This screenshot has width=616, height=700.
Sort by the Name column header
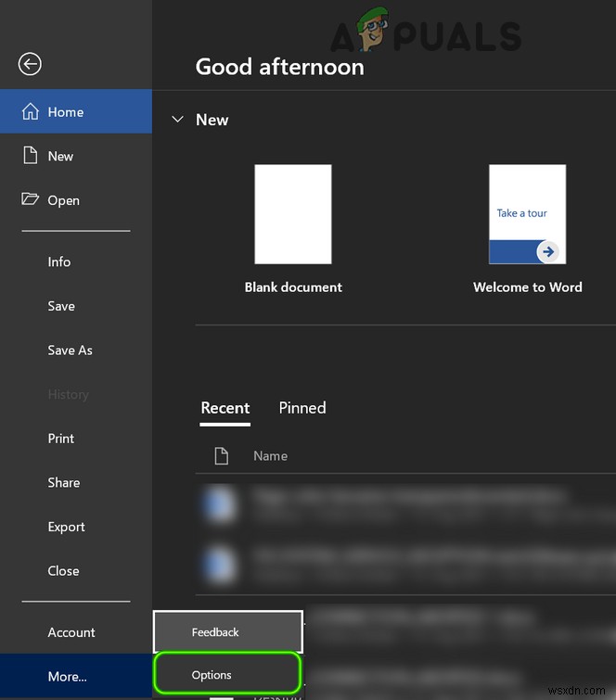[x=270, y=456]
